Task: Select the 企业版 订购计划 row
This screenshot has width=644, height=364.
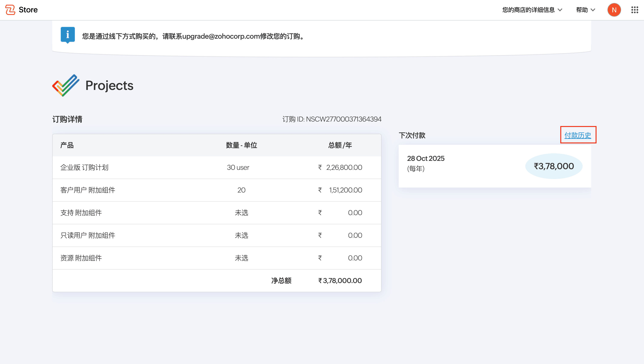Action: (x=84, y=167)
